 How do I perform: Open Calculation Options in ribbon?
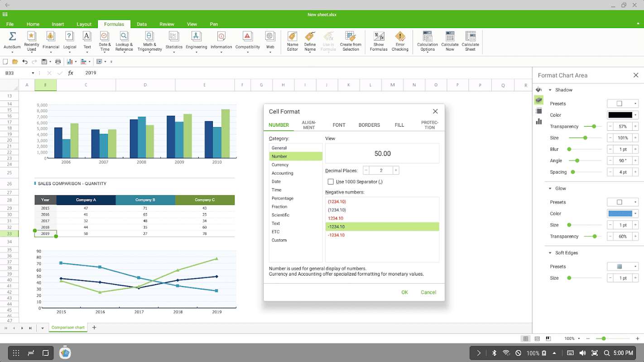pyautogui.click(x=427, y=37)
